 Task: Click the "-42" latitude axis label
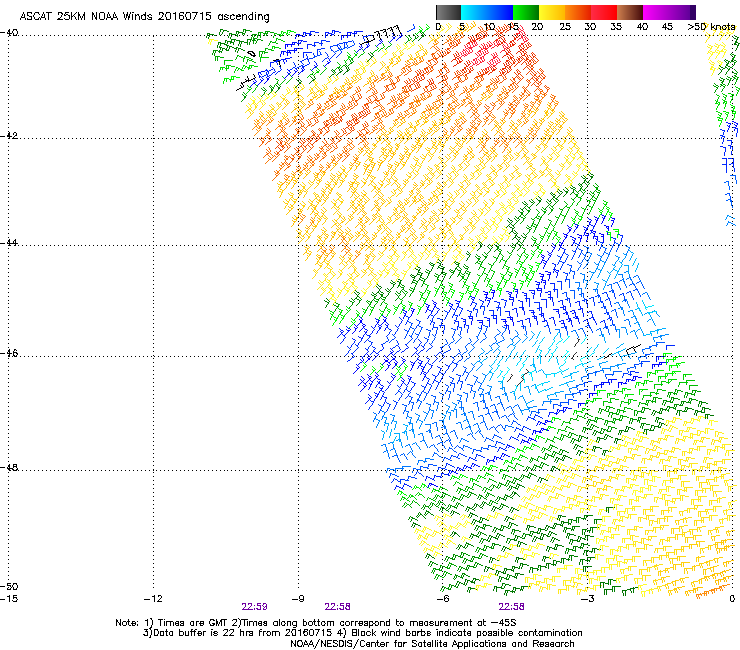pos(9,136)
